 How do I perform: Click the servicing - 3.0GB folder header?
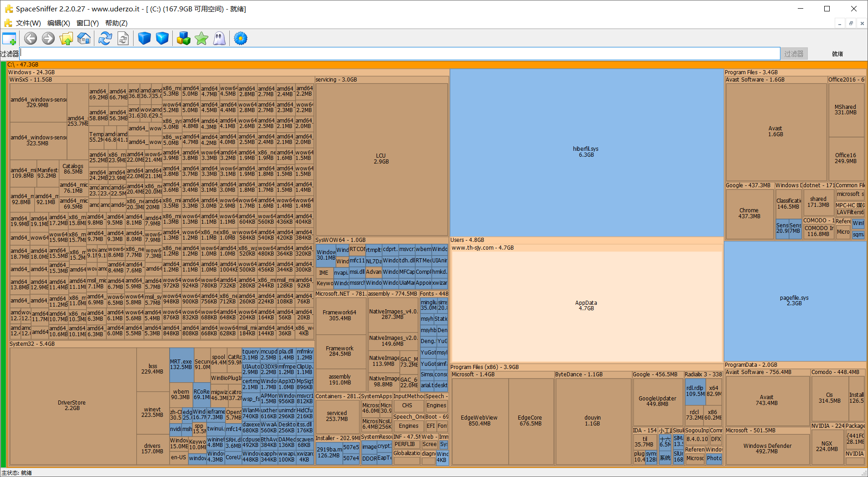(382, 80)
